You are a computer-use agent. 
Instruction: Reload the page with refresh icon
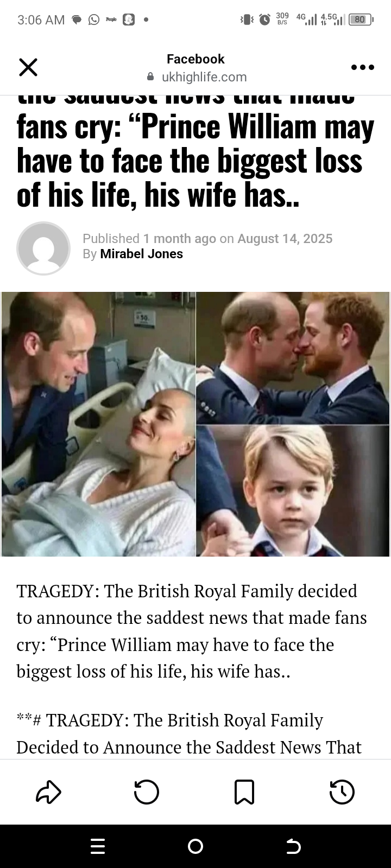147,792
